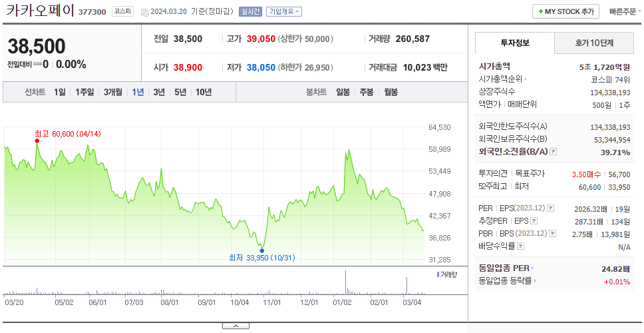Switch to the 호가10단계 tab

point(594,43)
